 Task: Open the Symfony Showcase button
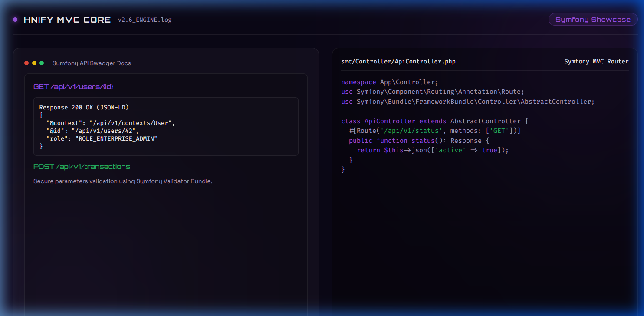click(x=593, y=20)
